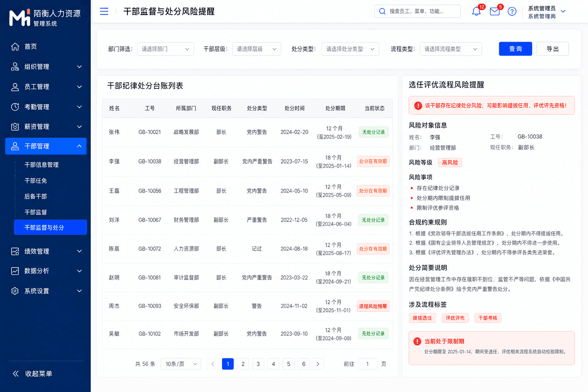
Task: Click punishment date 2023-03-22
Action: [294, 278]
